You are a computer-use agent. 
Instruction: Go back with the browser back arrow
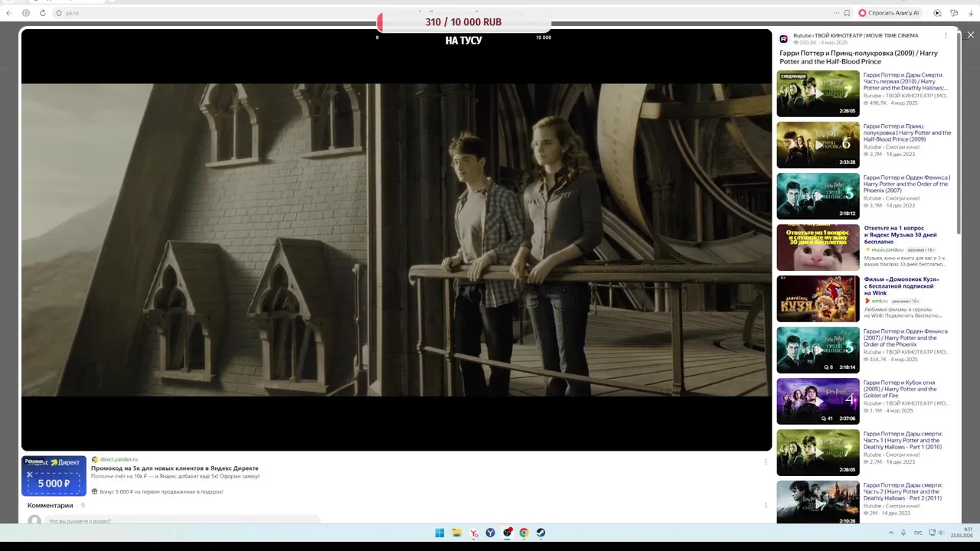[8, 13]
